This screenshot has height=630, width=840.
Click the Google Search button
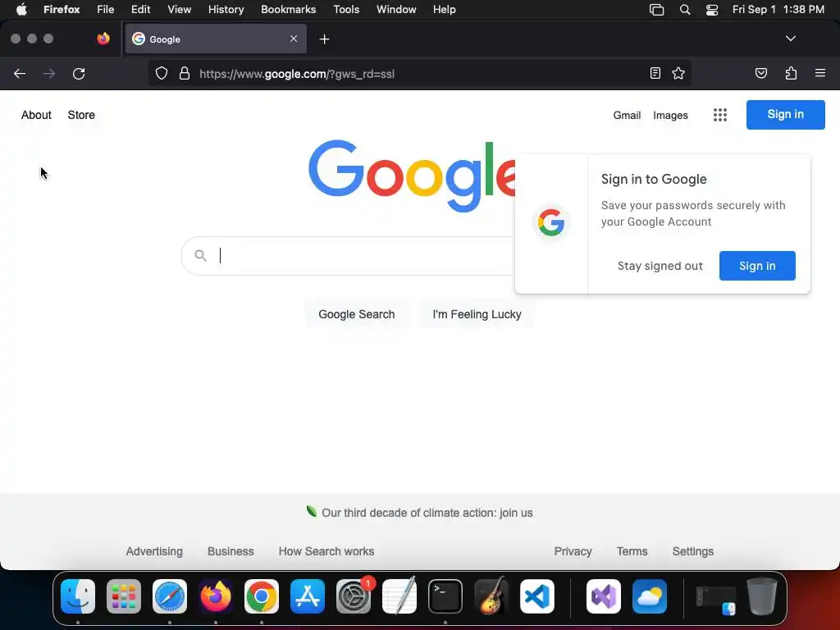(357, 314)
